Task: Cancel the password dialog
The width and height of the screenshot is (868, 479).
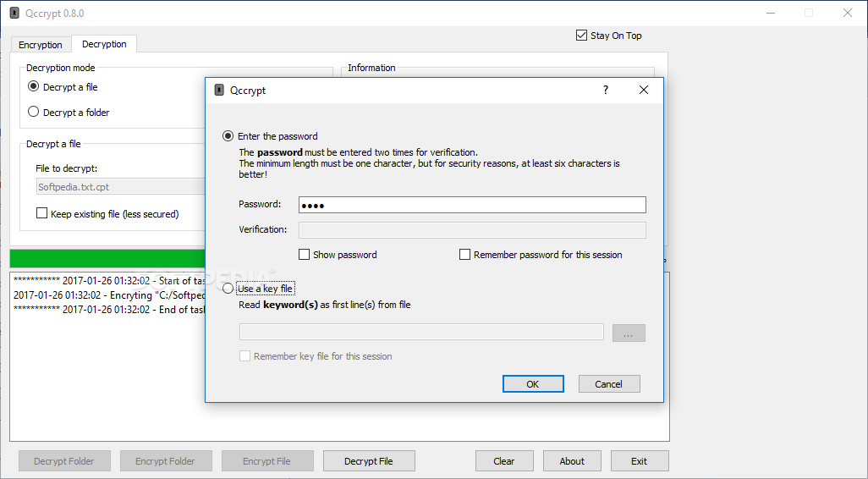Action: 609,383
